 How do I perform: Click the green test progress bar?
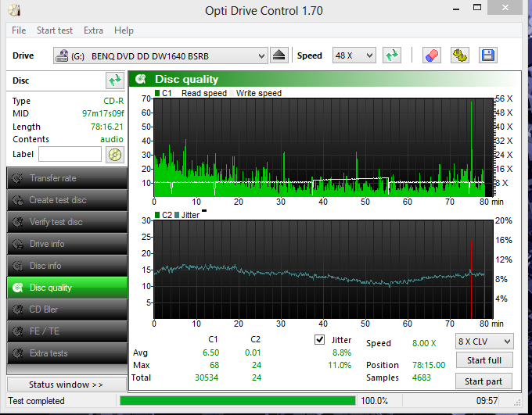coord(238,400)
